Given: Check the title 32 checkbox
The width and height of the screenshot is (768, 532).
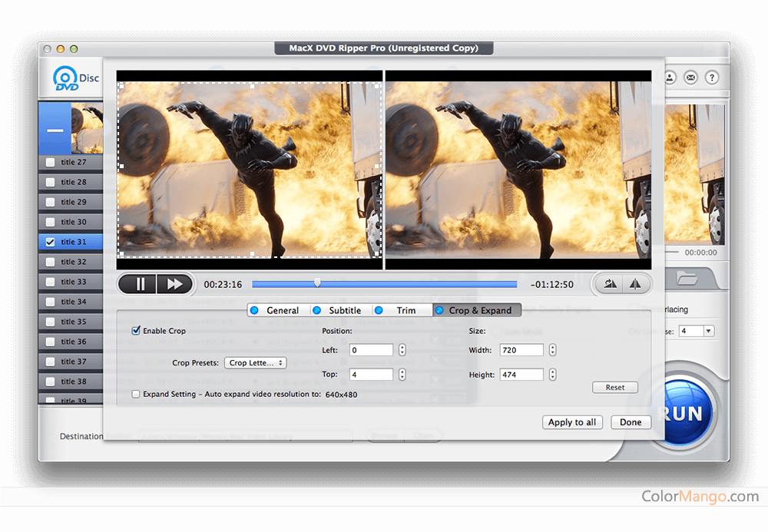Looking at the screenshot, I should pyautogui.click(x=50, y=262).
